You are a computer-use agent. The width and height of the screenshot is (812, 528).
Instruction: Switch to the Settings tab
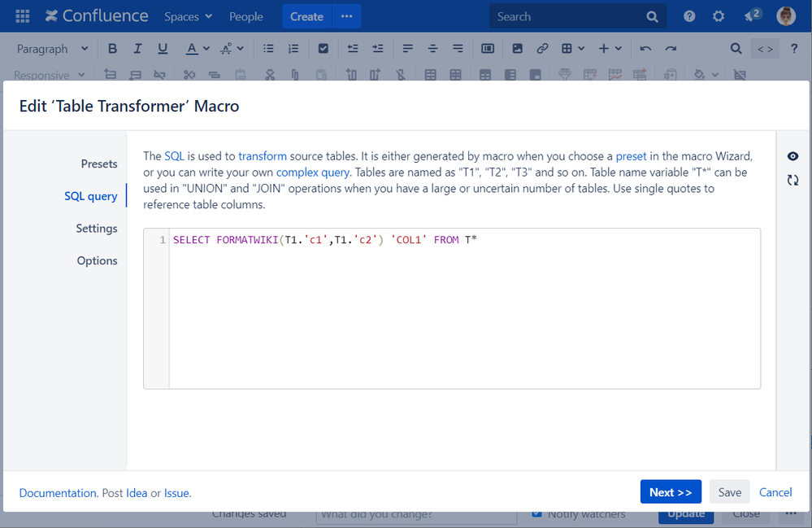97,229
